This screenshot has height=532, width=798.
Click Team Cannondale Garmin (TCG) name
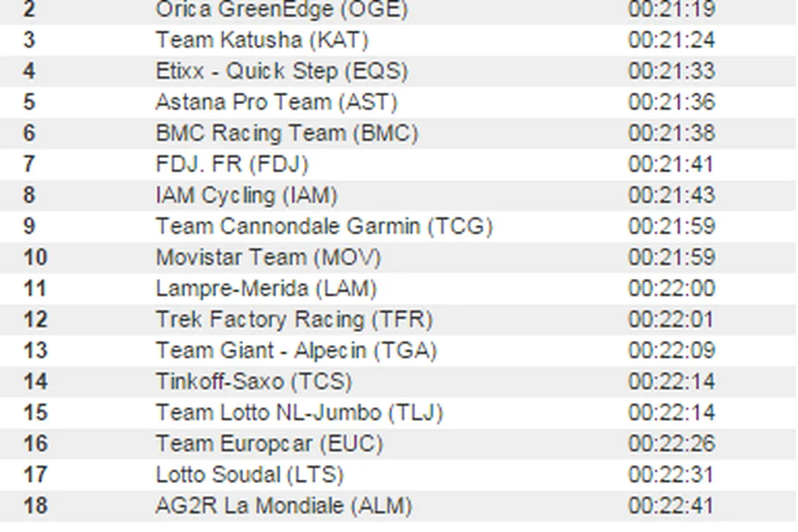(x=324, y=226)
